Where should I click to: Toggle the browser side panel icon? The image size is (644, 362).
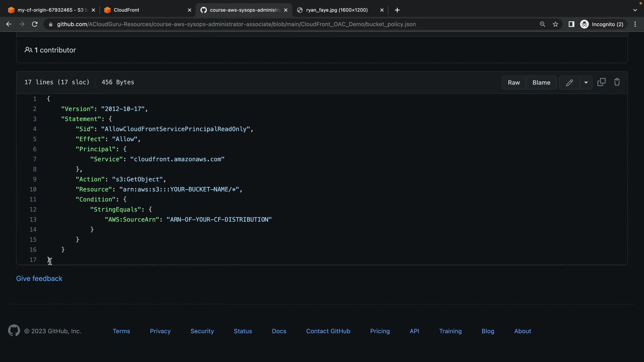pos(571,24)
